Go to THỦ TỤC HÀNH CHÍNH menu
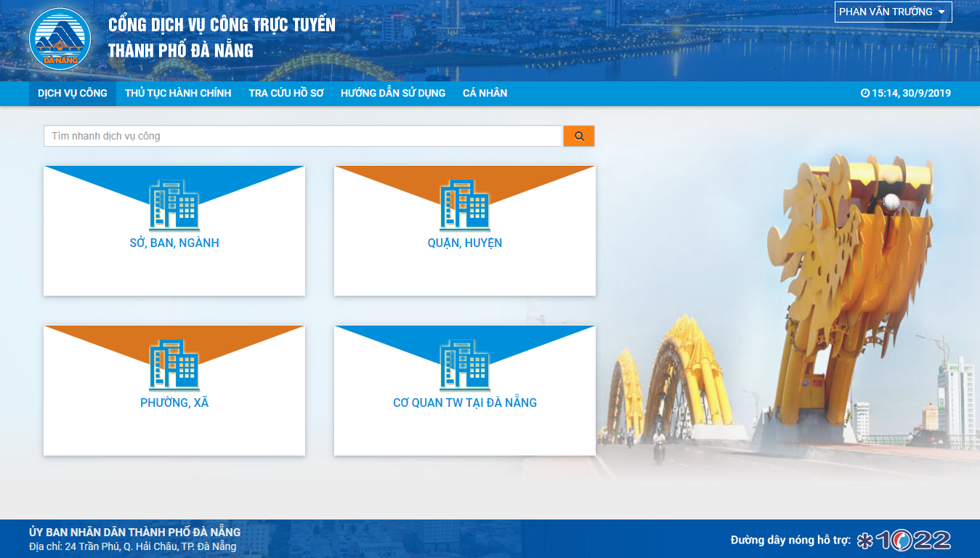The width and height of the screenshot is (980, 558). pos(178,93)
